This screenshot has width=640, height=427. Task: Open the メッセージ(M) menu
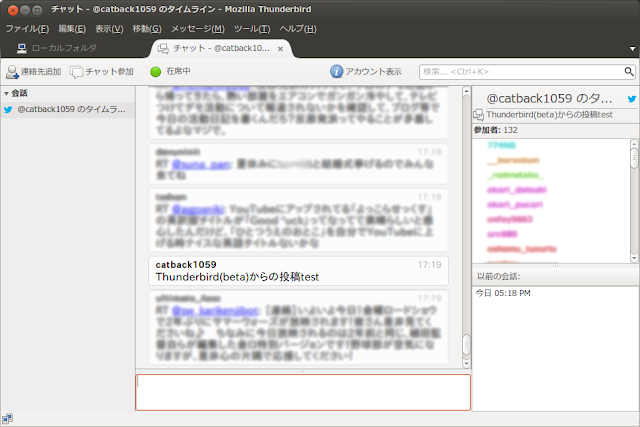[x=198, y=29]
